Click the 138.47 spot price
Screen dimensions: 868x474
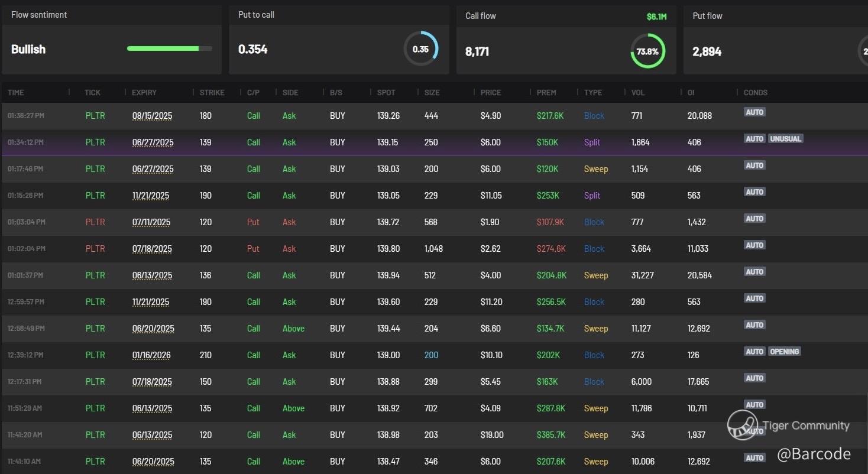[388, 462]
